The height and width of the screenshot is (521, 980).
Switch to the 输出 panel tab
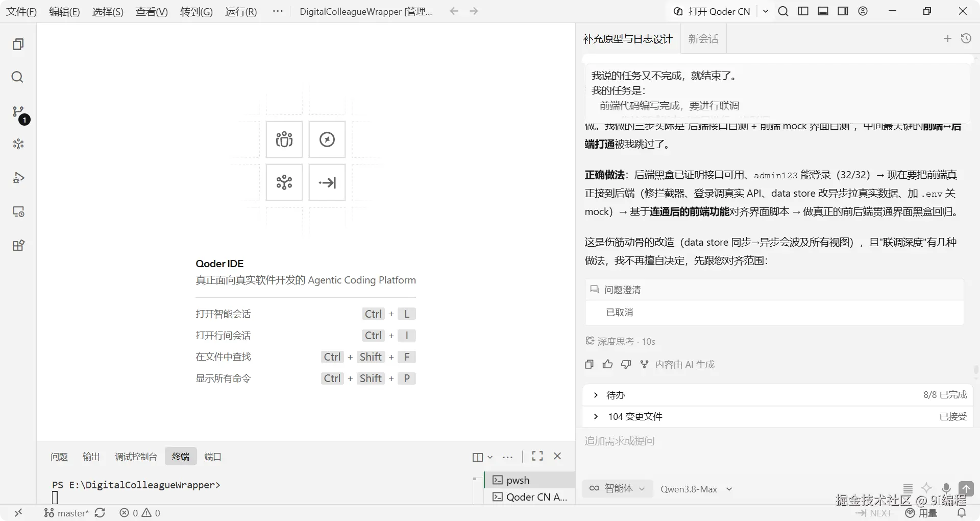tap(91, 457)
